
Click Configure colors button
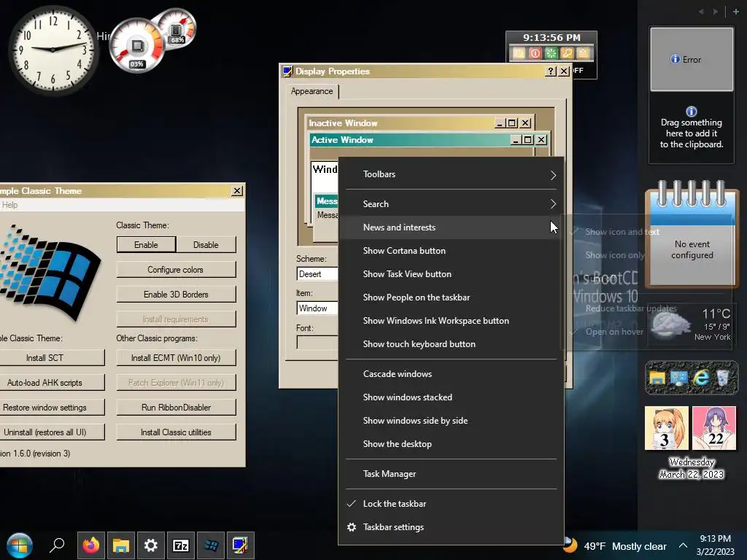tap(176, 270)
